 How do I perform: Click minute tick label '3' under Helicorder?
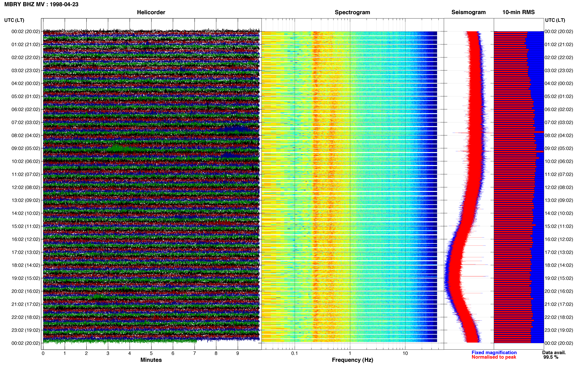[x=108, y=353]
